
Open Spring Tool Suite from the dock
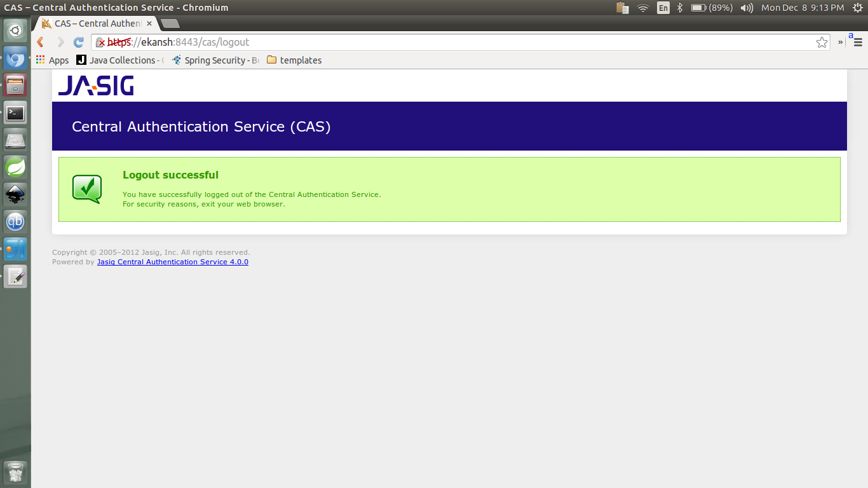[15, 166]
